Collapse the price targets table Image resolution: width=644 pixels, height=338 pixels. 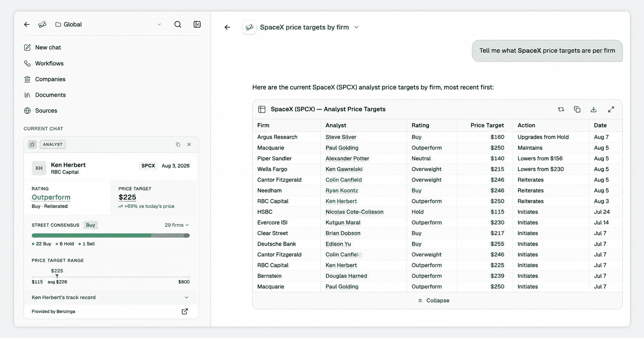coord(433,300)
